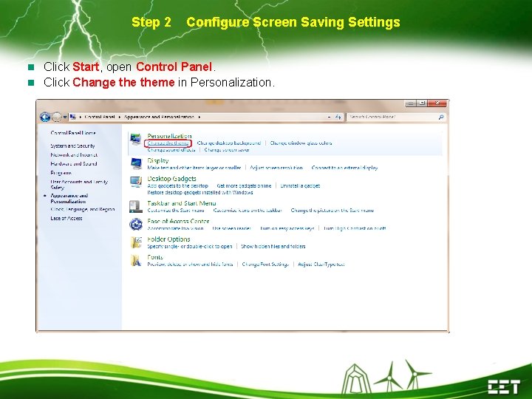The image size is (532, 399).
Task: Click Change the theme link
Action: point(168,143)
